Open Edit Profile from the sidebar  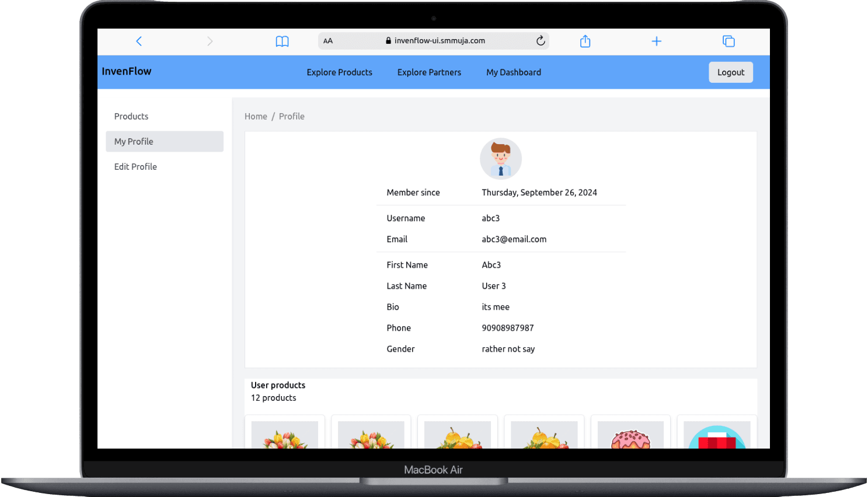click(135, 166)
